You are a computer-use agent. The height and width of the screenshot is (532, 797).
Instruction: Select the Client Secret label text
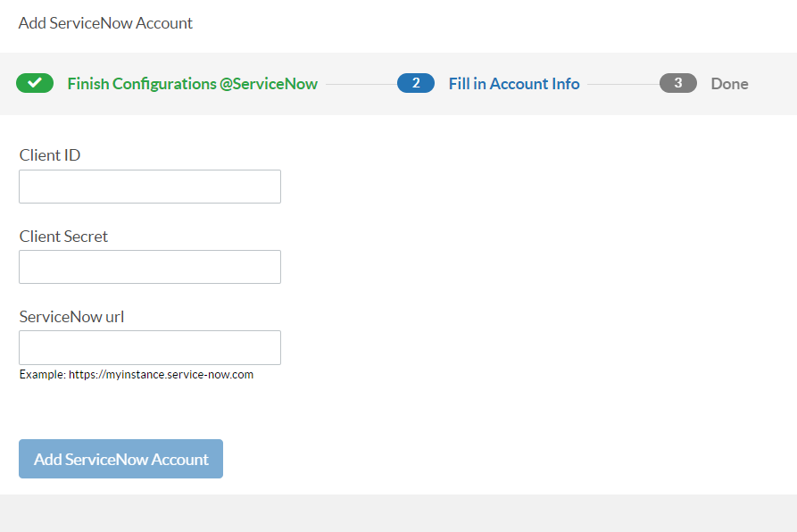(x=62, y=236)
